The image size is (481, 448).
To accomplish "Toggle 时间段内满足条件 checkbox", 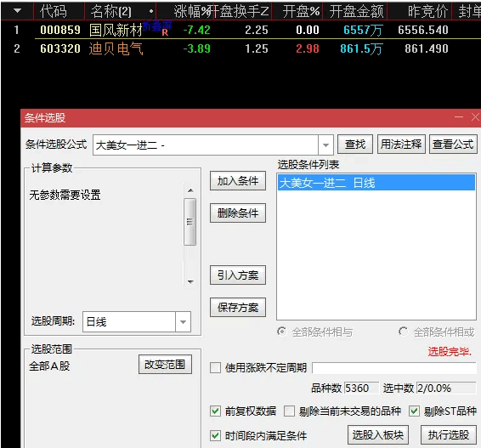I will click(215, 435).
